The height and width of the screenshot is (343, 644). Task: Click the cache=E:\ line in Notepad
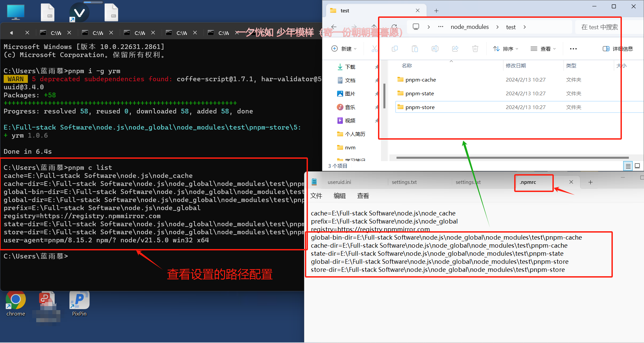tap(383, 213)
